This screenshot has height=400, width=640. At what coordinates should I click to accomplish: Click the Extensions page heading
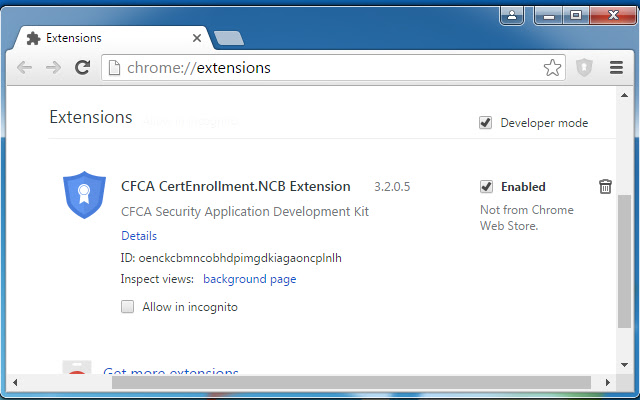coord(91,117)
